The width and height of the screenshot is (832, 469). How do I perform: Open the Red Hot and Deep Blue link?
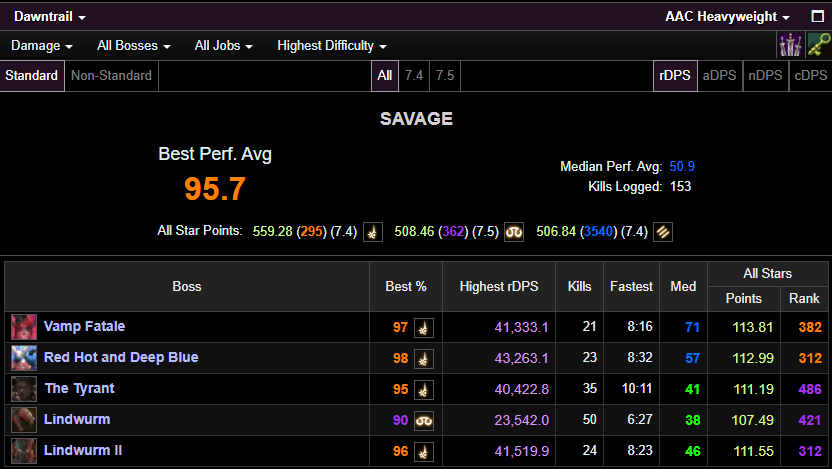pyautogui.click(x=121, y=357)
